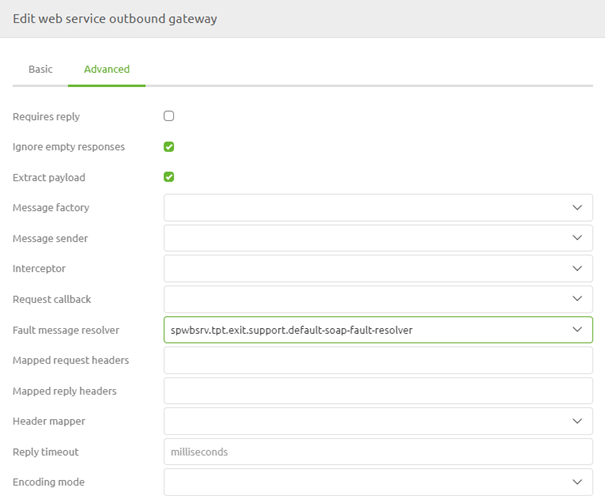
Task: Enable the Requires reply checkbox
Action: tap(169, 116)
